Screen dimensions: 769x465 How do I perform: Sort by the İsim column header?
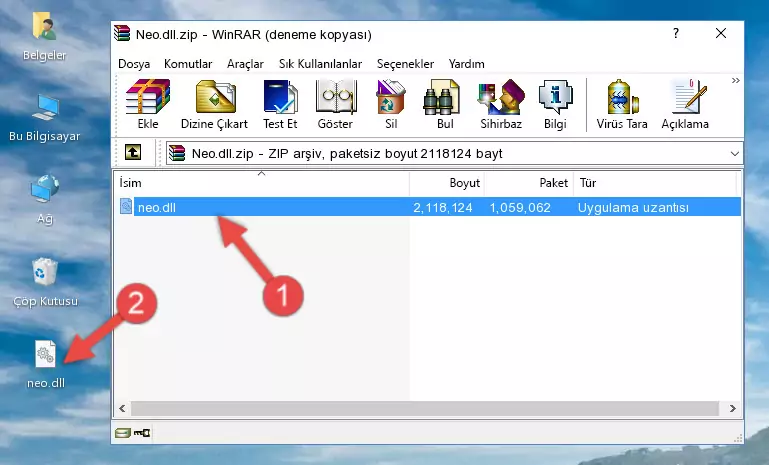click(x=262, y=183)
